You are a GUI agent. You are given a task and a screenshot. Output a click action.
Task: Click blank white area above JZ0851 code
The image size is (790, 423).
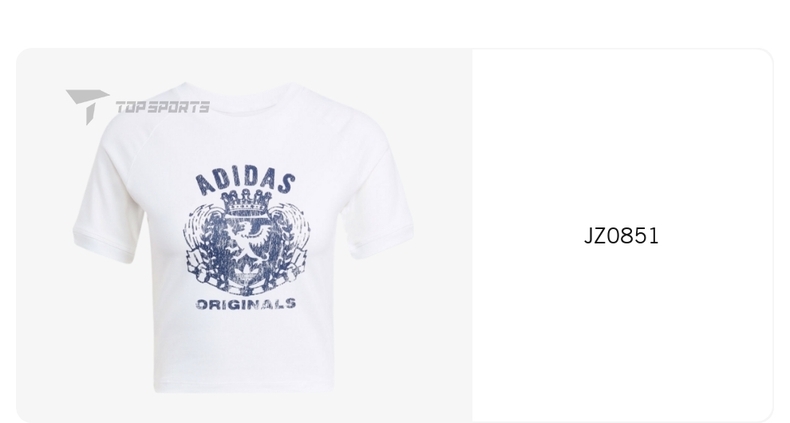tap(621, 136)
